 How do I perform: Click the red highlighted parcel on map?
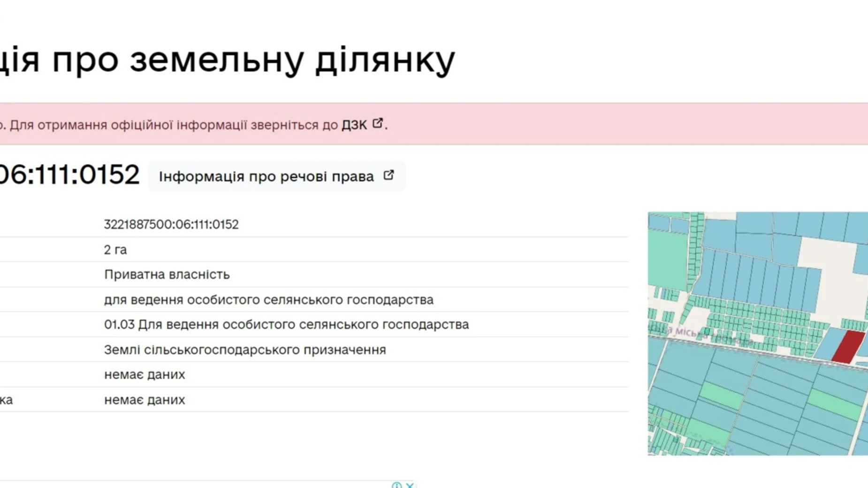point(848,347)
